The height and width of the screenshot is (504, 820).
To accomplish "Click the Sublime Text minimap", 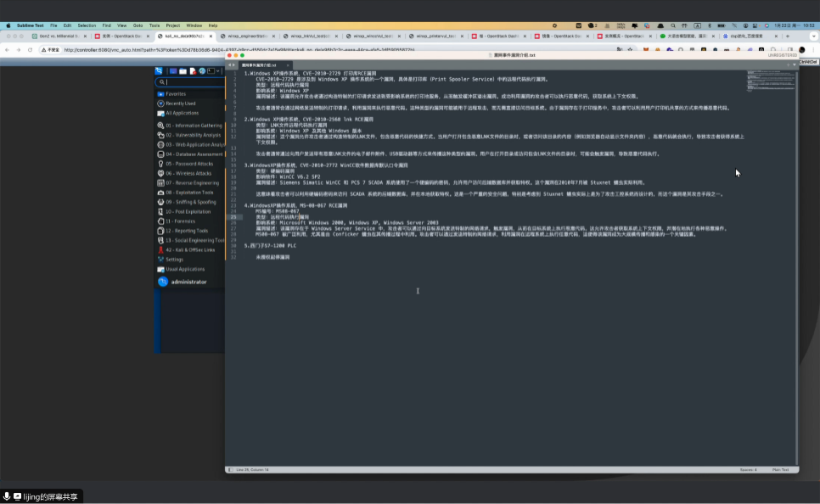I will click(768, 81).
